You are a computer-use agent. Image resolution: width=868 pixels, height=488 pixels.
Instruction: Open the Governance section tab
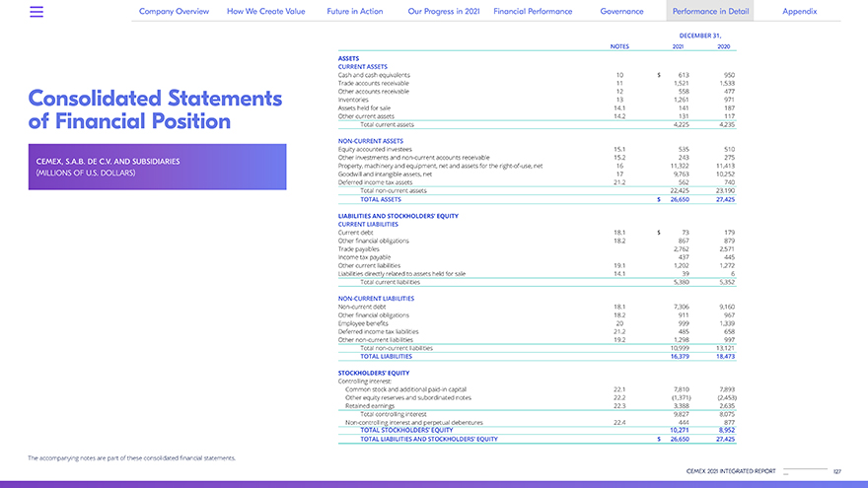pos(621,11)
